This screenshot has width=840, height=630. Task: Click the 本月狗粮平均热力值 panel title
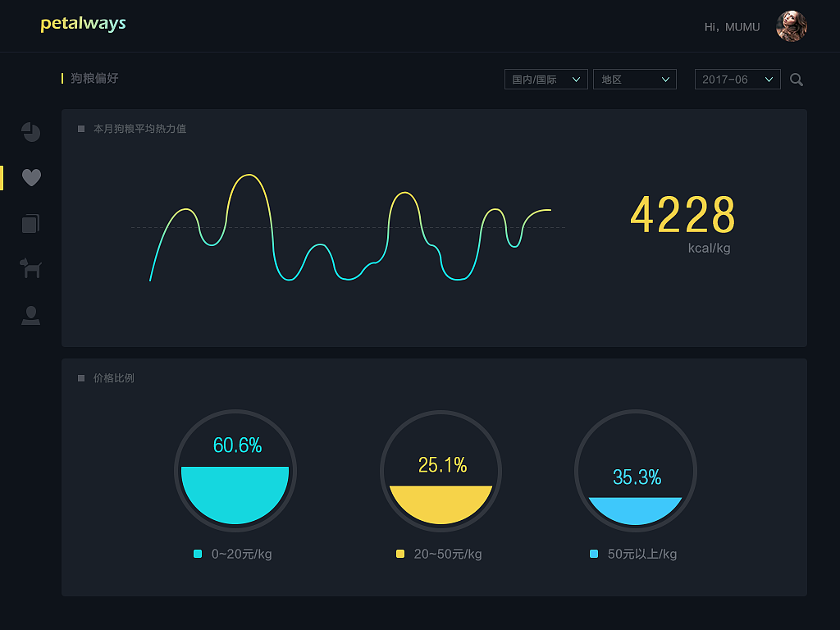point(139,129)
